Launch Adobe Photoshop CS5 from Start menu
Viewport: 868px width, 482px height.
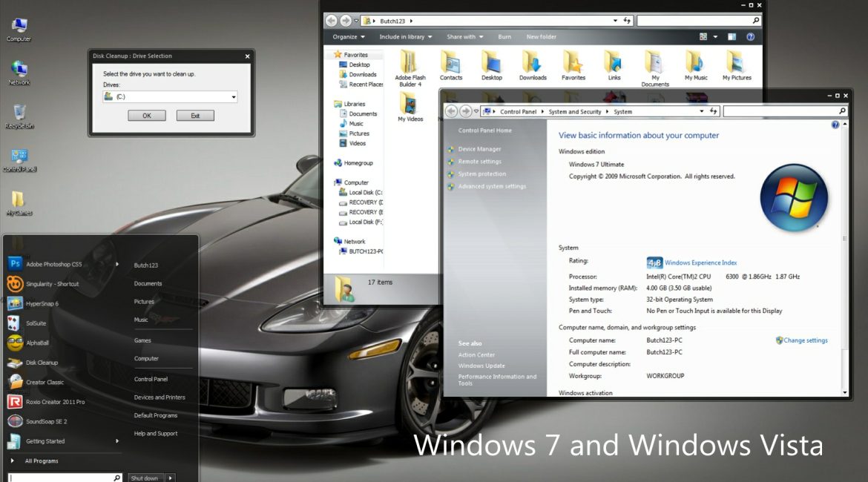[53, 264]
